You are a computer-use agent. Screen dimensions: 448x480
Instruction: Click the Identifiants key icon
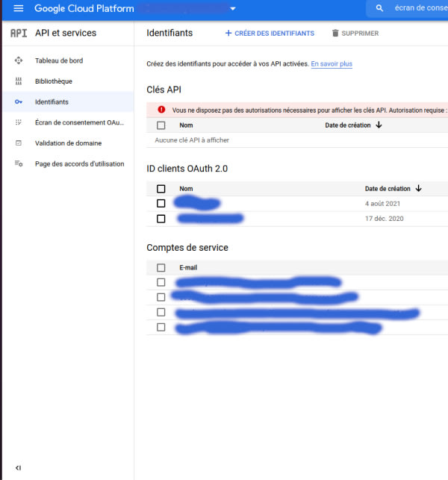[19, 102]
